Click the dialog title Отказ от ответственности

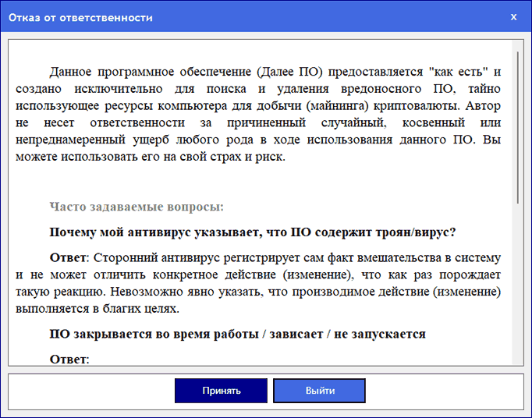(x=80, y=18)
